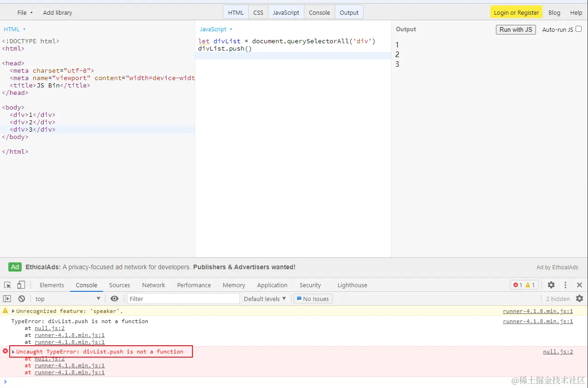Open console settings gear next to 2 hidden
This screenshot has height=388, width=588.
[x=579, y=299]
